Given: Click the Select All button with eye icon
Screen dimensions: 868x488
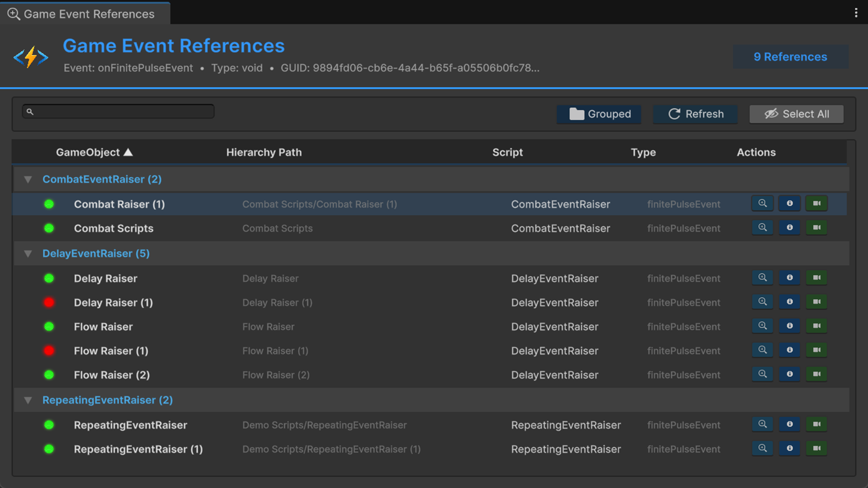Looking at the screenshot, I should (x=796, y=114).
